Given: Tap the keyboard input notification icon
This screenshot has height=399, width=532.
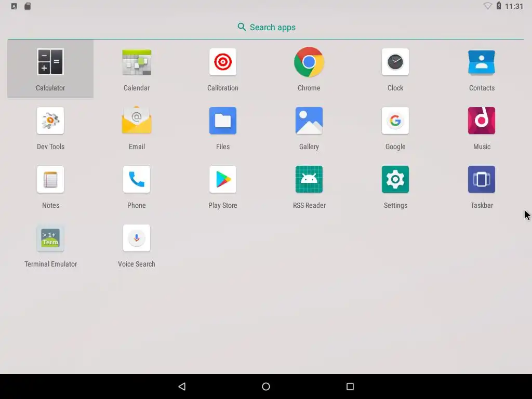Looking at the screenshot, I should click(x=14, y=6).
